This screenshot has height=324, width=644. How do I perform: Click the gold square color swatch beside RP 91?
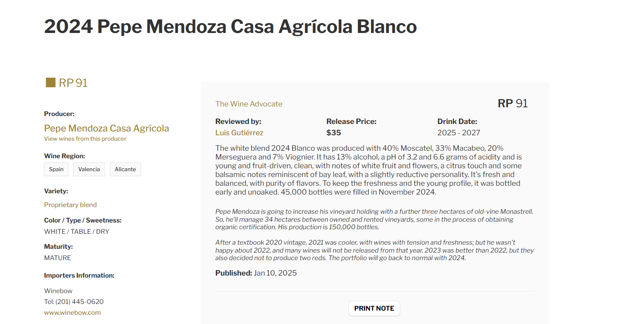[x=50, y=82]
